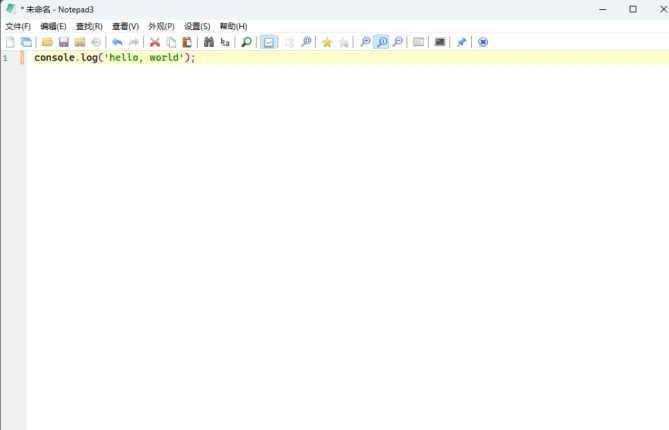Click the green magnifying glass icon
The height and width of the screenshot is (430, 669).
click(x=246, y=42)
